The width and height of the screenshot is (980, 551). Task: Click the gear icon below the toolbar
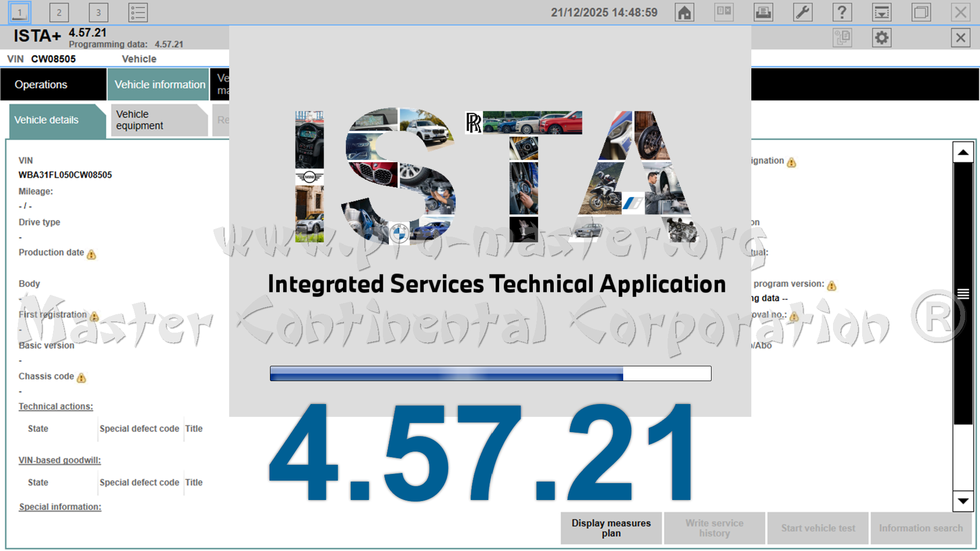coord(882,37)
